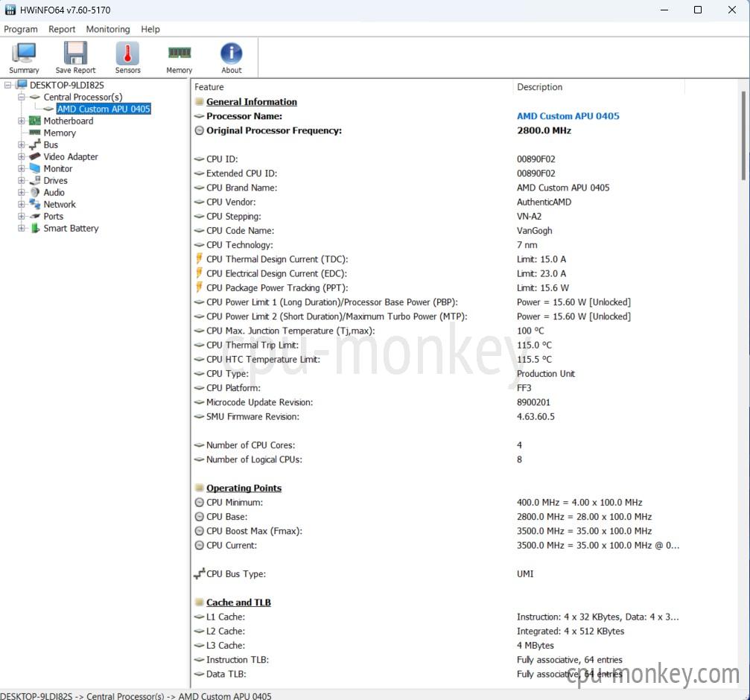
Task: Expand the Motherboard tree node
Action: pos(22,121)
